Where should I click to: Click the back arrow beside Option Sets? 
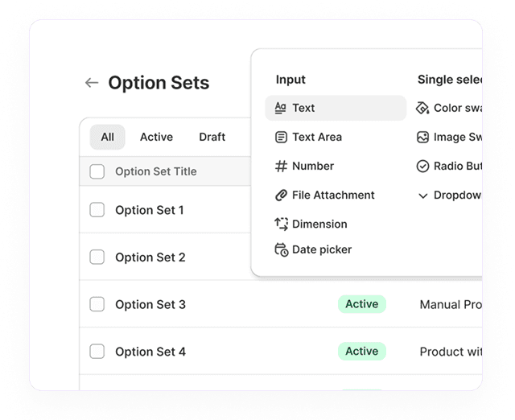tap(92, 83)
